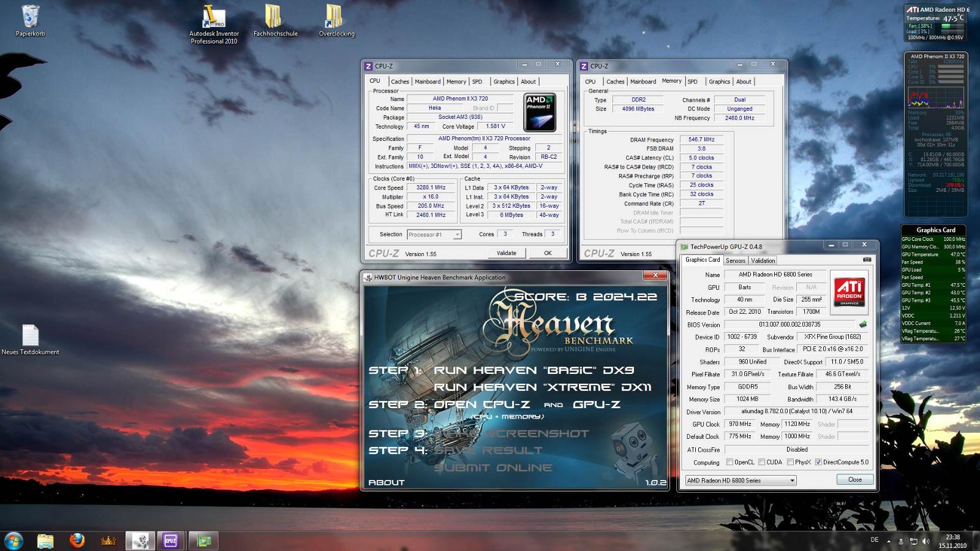This screenshot has width=980, height=551.
Task: Open network status icon in system tray
Action: [913, 541]
